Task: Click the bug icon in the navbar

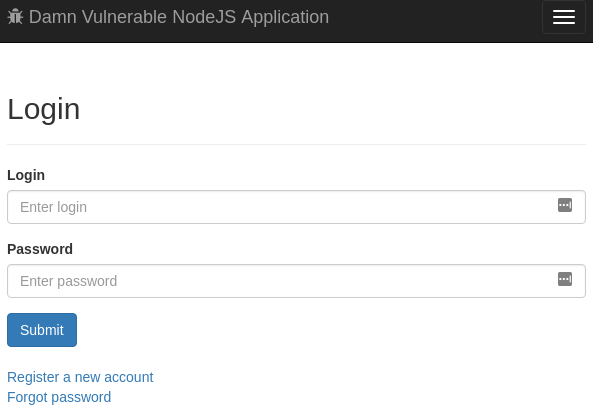Action: tap(15, 17)
